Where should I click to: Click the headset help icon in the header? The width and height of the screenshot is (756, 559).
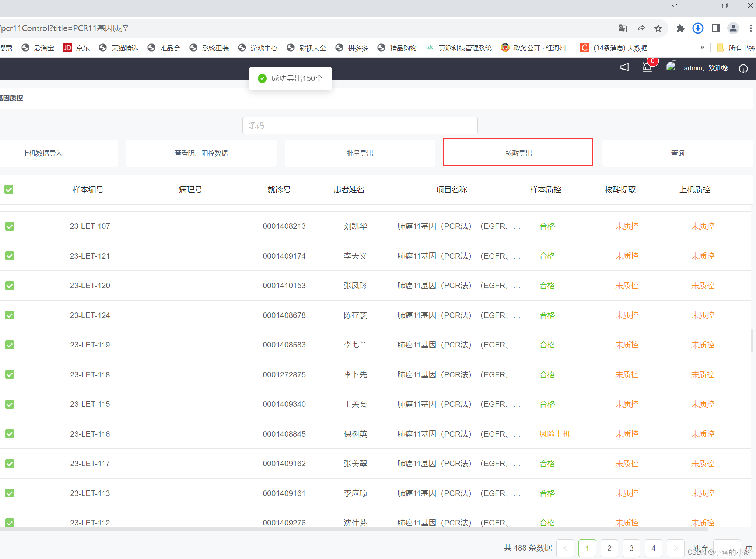[743, 69]
